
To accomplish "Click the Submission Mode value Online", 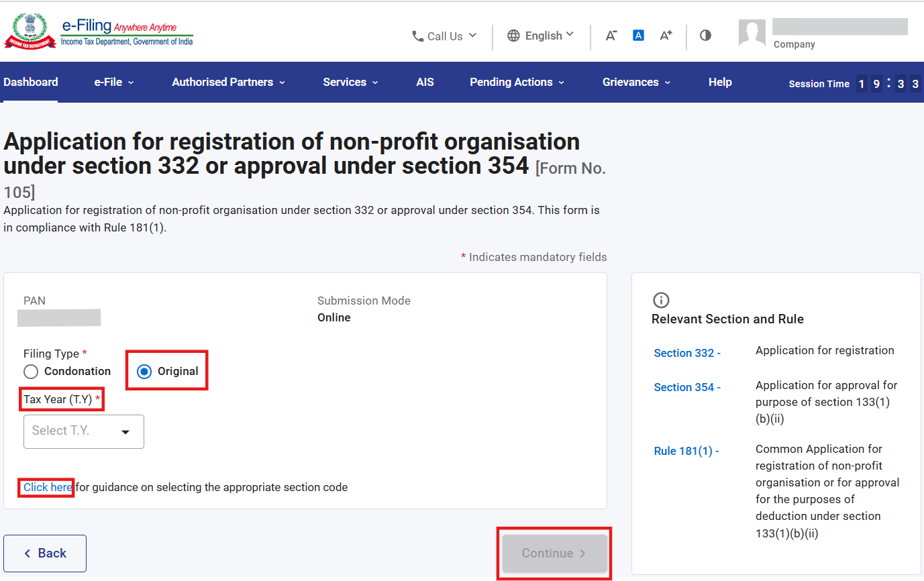I will [x=334, y=317].
